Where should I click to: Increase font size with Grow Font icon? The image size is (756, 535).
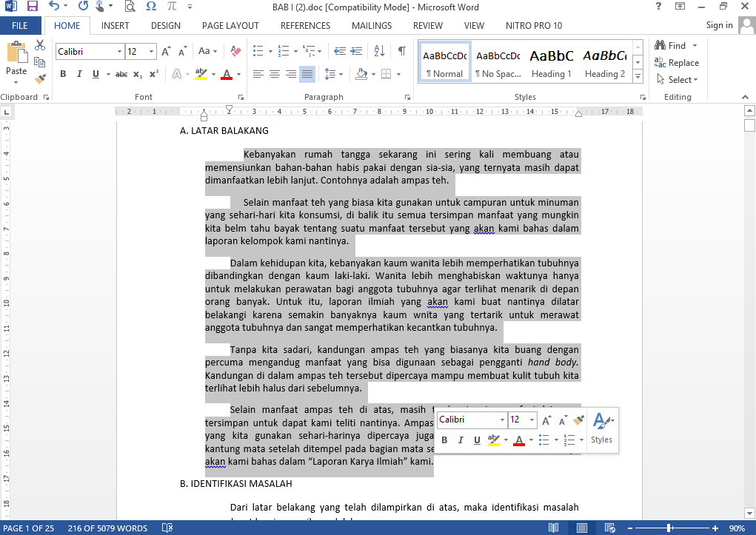166,51
